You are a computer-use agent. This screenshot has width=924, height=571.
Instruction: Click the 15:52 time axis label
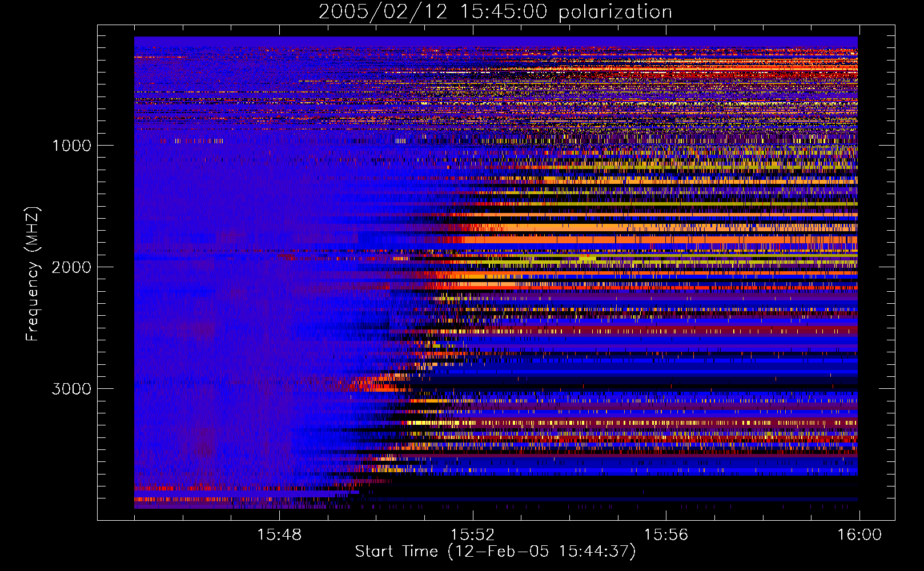pyautogui.click(x=473, y=535)
